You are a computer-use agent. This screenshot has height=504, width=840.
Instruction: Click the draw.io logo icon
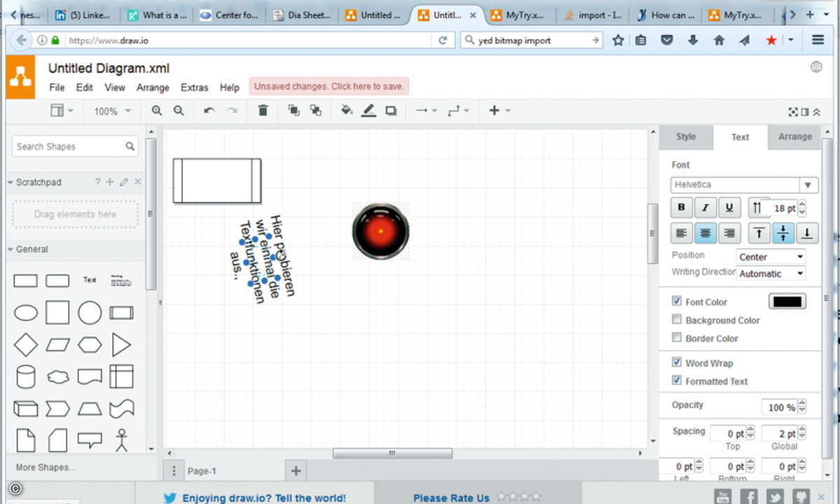click(20, 77)
